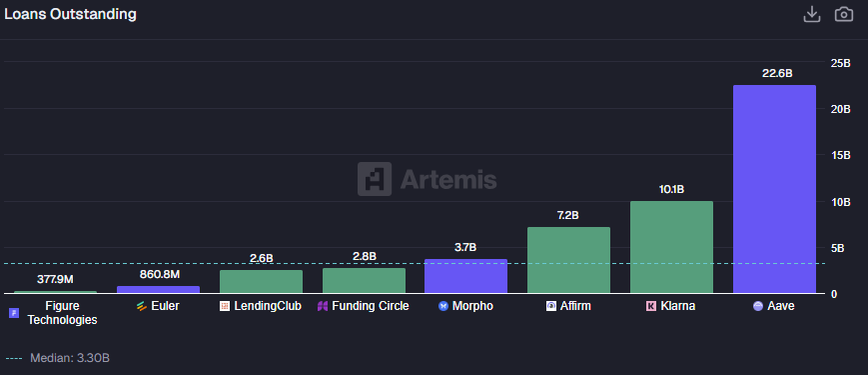868x375 pixels.
Task: Click the camera screenshot icon
Action: [844, 14]
